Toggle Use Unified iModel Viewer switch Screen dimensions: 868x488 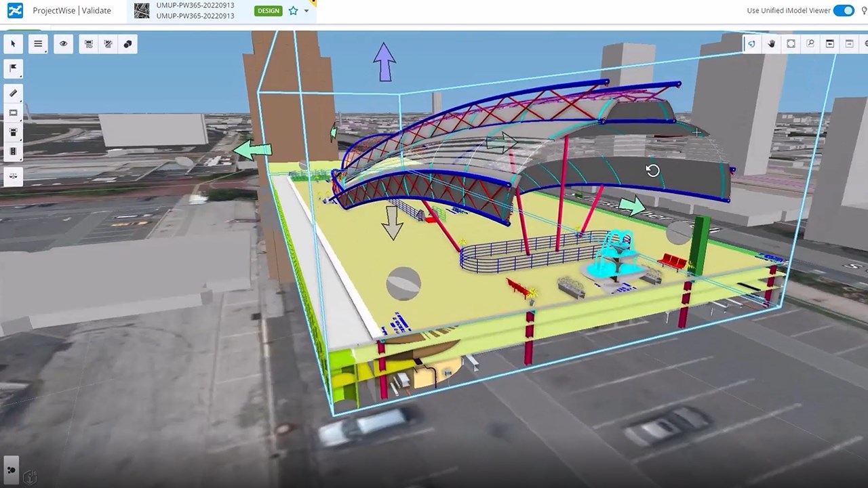(x=844, y=10)
